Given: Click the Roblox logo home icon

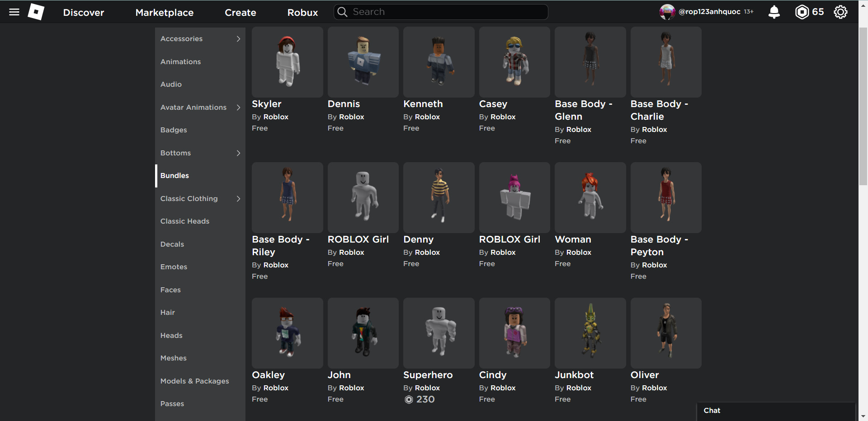Looking at the screenshot, I should pos(36,12).
